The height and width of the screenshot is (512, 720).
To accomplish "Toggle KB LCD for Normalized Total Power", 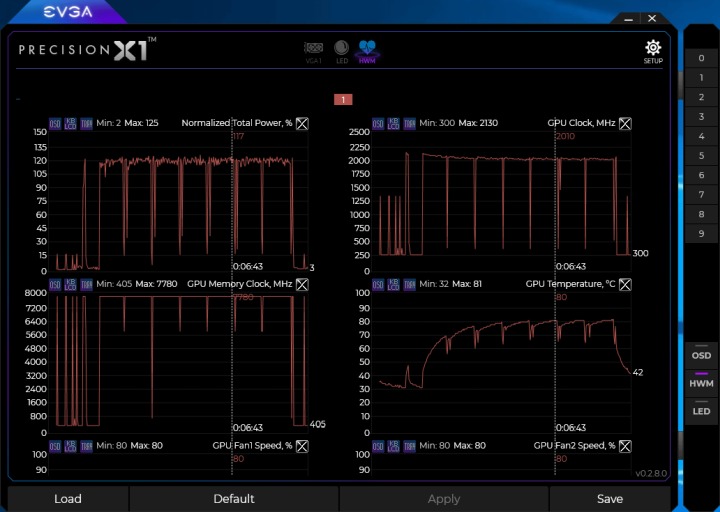I will 70,124.
